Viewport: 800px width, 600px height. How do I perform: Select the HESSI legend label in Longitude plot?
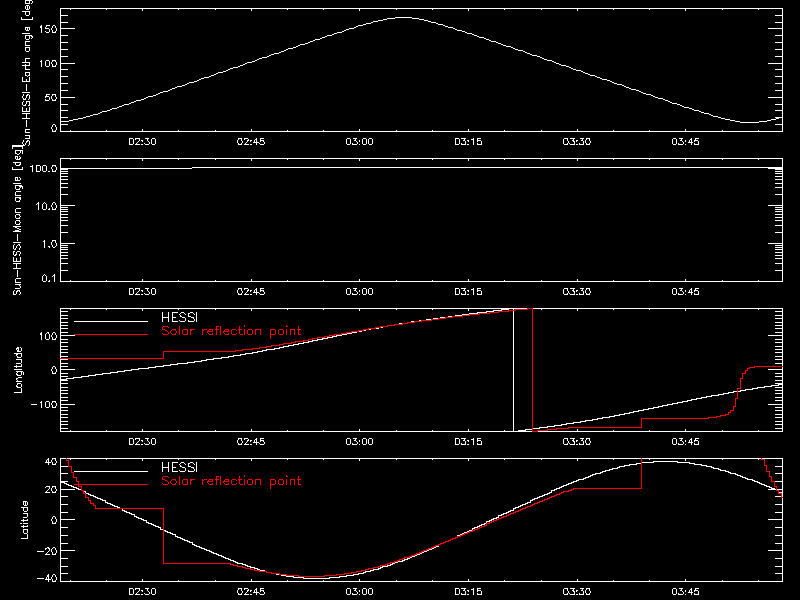179,317
